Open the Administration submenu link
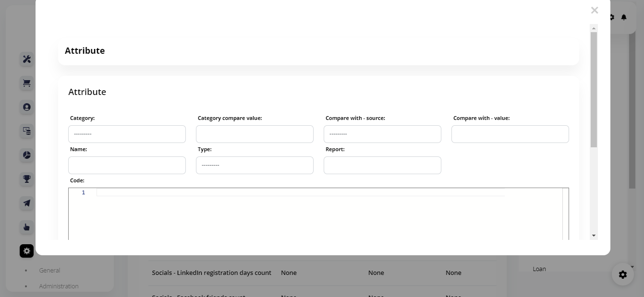 [x=59, y=286]
